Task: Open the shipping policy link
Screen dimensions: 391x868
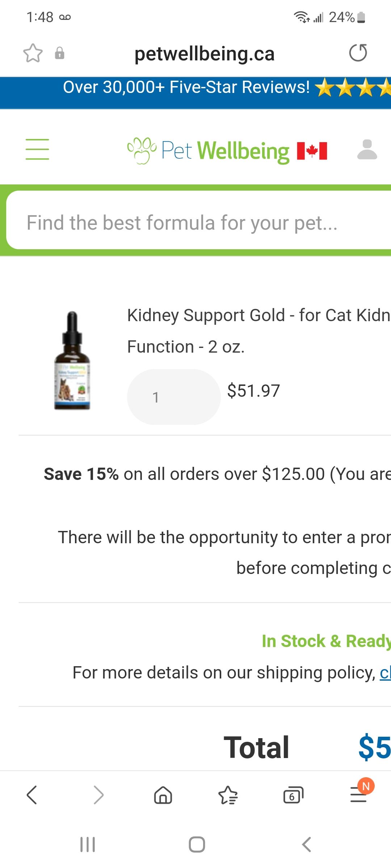Action: coord(385,673)
